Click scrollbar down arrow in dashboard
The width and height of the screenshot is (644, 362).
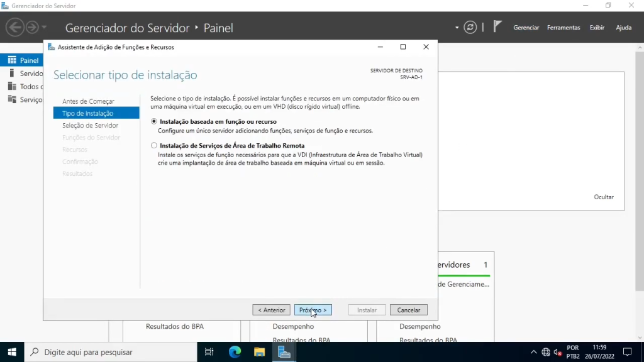click(x=640, y=337)
